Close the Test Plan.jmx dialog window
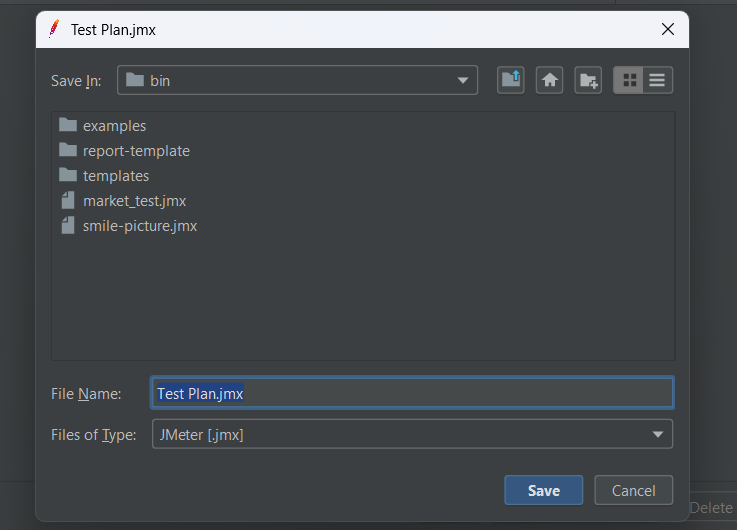The image size is (737, 530). tap(668, 30)
